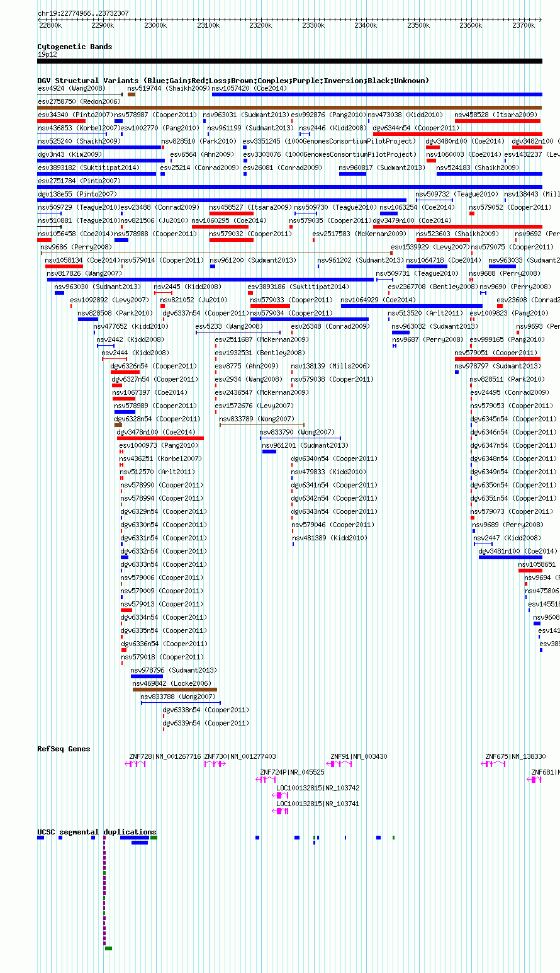Select variant nsv525240 (Shaikh2009)
Viewport: 560px width, 973px height.
pos(79,141)
